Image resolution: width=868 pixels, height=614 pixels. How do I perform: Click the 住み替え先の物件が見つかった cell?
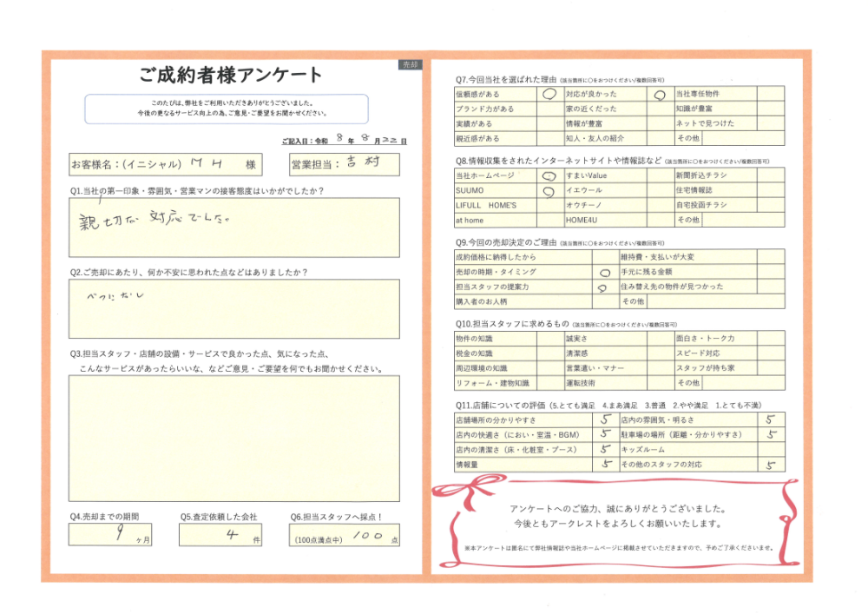tap(688, 287)
